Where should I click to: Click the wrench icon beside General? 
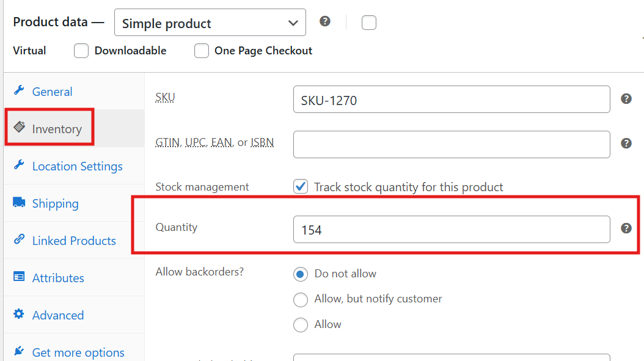[x=18, y=91]
